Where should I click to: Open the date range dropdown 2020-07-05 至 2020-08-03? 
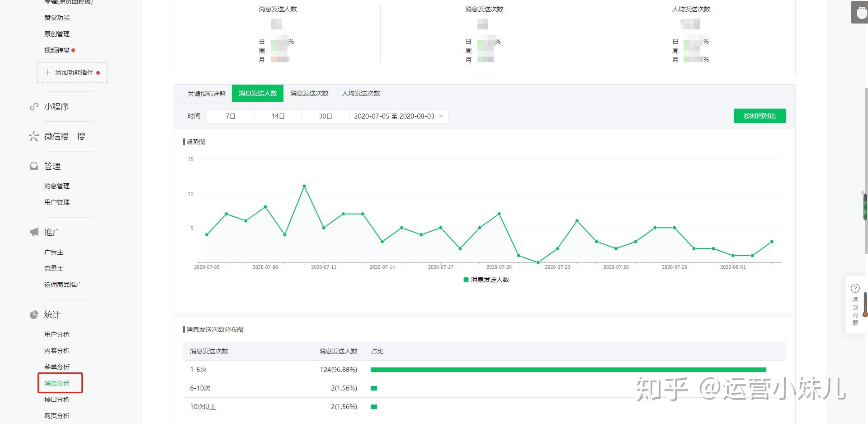pyautogui.click(x=398, y=116)
